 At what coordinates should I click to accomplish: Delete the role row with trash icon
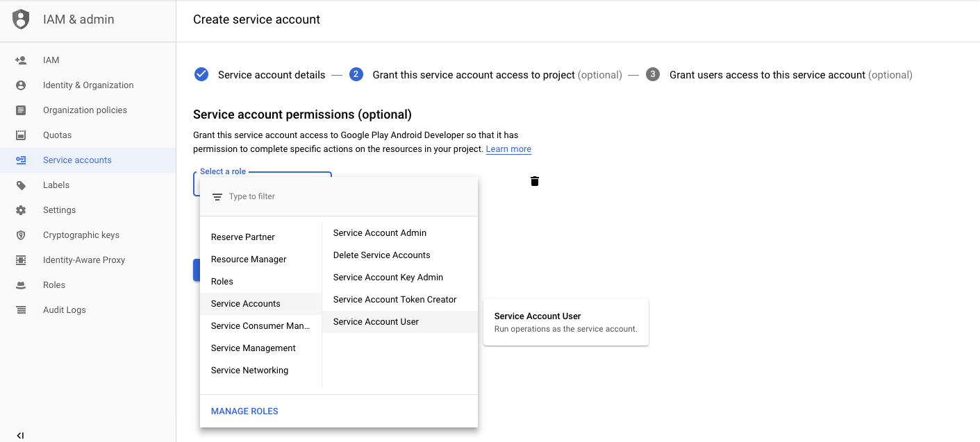click(535, 181)
